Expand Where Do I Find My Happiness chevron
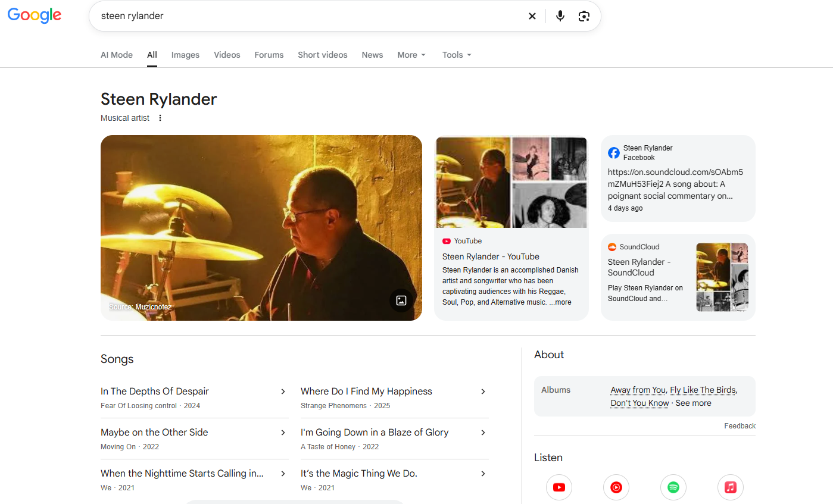The image size is (833, 504). point(483,392)
